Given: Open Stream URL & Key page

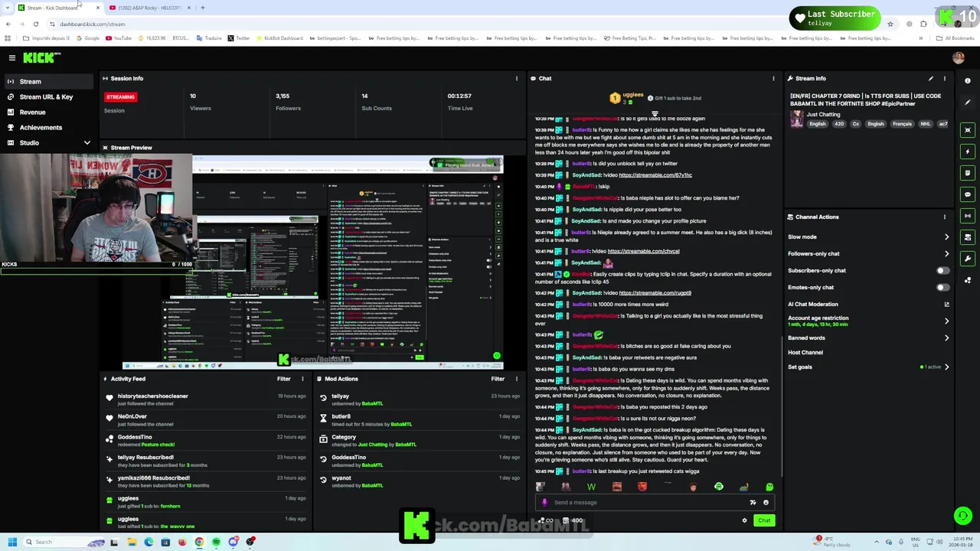Looking at the screenshot, I should pos(50,97).
